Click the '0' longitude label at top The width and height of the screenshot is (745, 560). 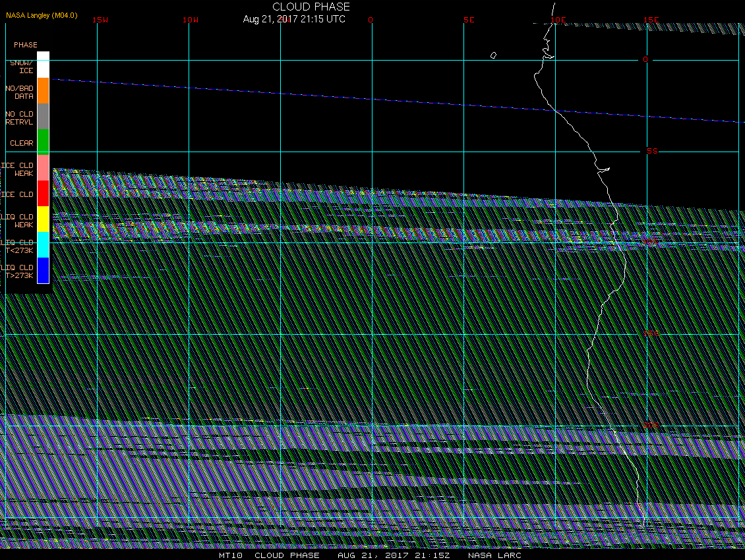point(371,20)
